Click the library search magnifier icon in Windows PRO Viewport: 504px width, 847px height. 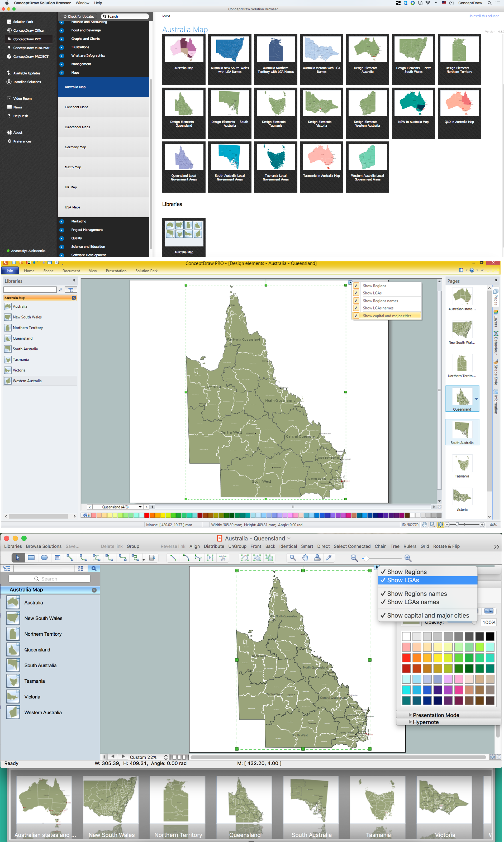click(x=60, y=289)
